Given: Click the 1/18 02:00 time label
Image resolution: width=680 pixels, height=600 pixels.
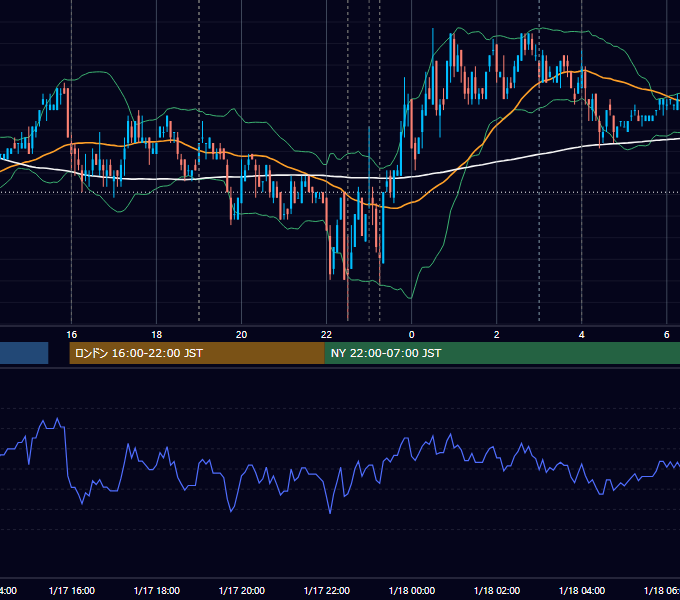Looking at the screenshot, I should click(x=497, y=590).
